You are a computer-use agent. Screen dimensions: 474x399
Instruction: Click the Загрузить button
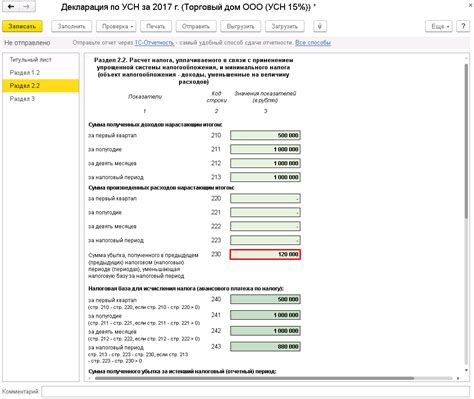tap(284, 26)
